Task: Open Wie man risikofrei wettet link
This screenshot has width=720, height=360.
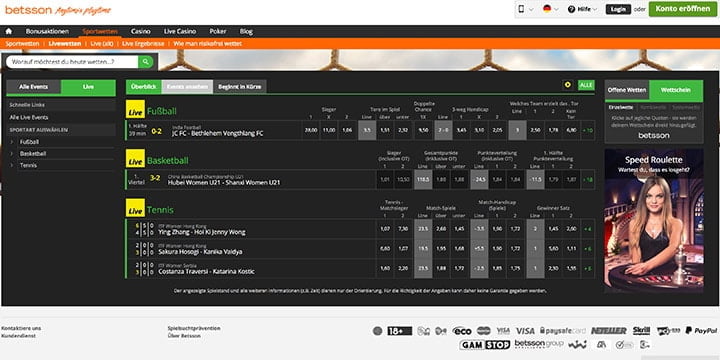Action: pos(208,44)
